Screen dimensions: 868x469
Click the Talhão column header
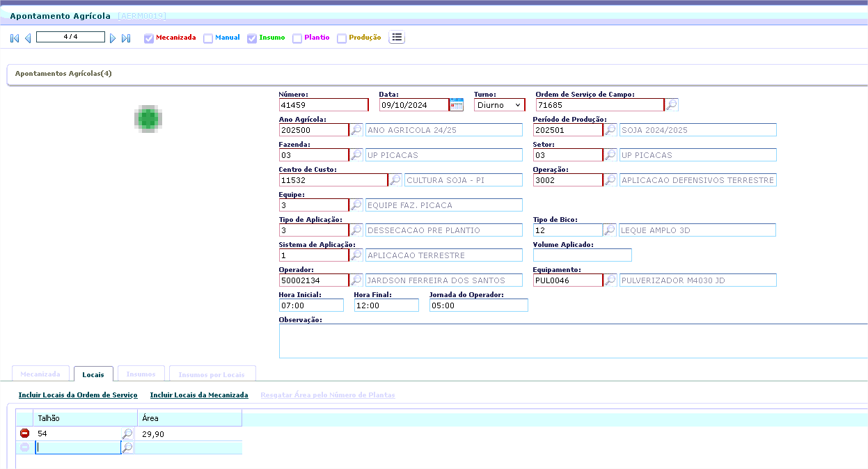click(86, 418)
